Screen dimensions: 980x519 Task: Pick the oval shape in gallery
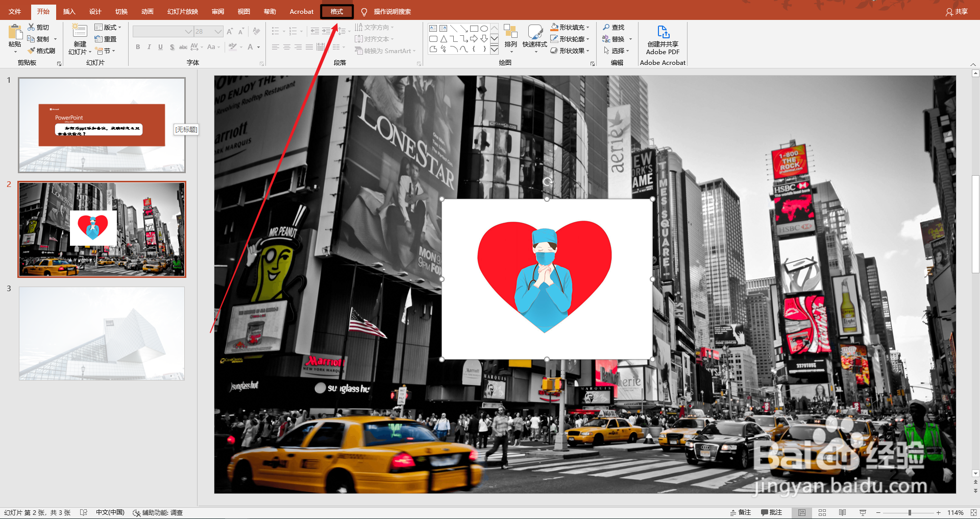coord(484,29)
